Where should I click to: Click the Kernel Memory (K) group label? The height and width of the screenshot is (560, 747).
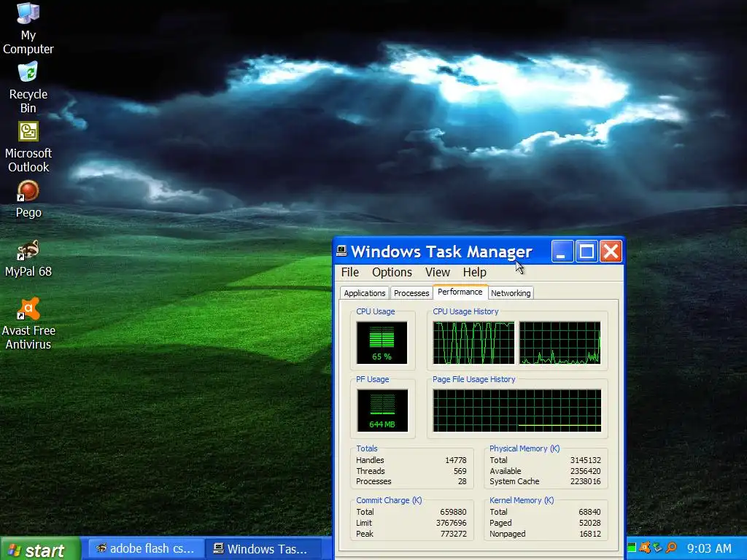pos(521,500)
